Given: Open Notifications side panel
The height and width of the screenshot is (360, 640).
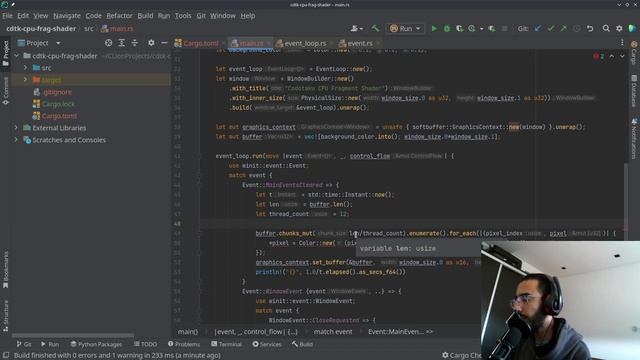Looking at the screenshot, I should 634,139.
